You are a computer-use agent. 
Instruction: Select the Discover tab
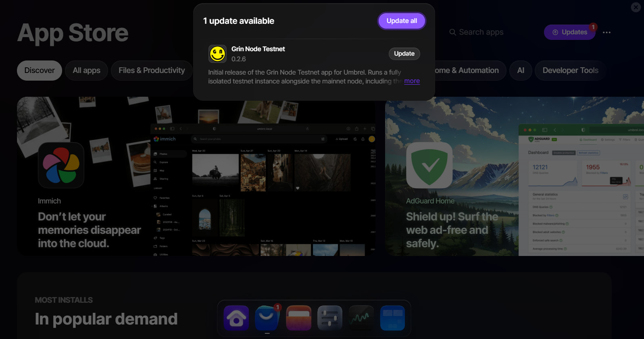(40, 71)
